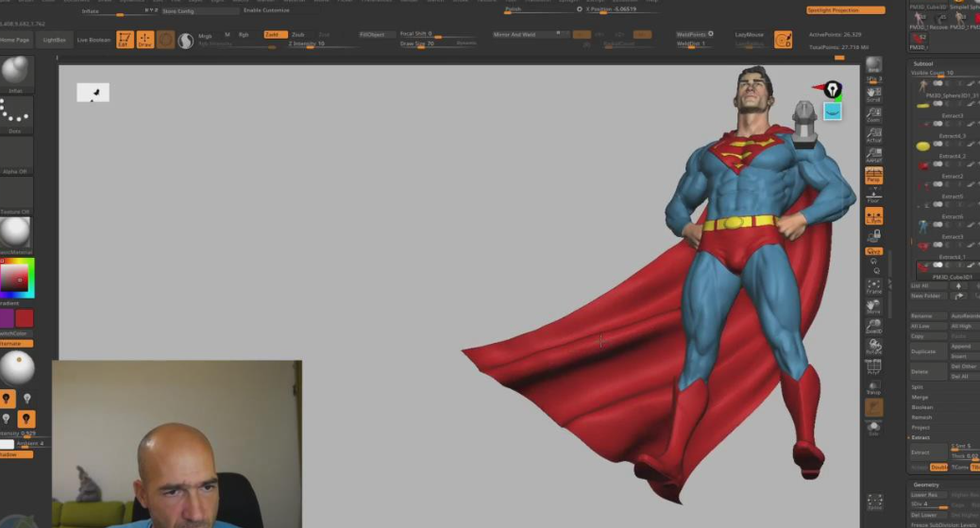
Task: Toggle the Double option under Extract
Action: 938,468
